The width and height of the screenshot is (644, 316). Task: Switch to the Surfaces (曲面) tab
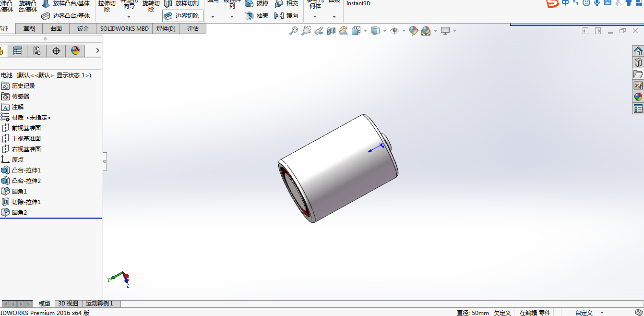pos(56,29)
